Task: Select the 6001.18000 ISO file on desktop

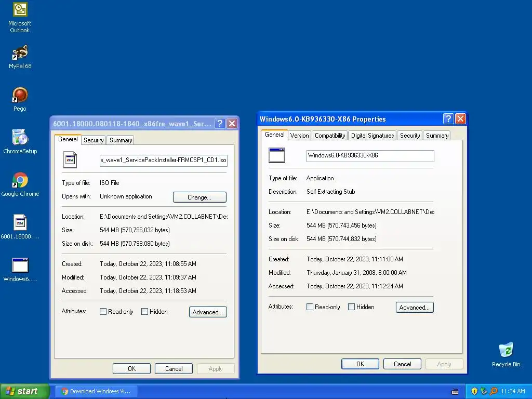Action: 20,227
